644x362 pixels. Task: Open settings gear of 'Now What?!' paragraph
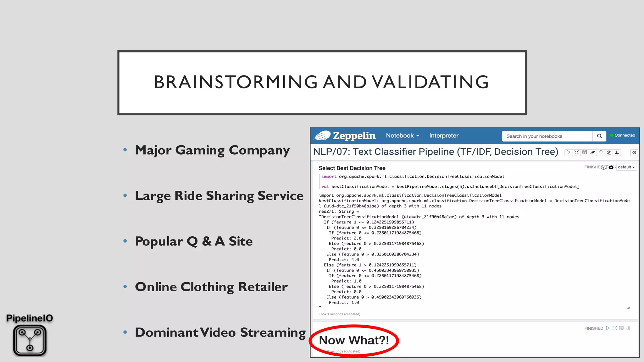pyautogui.click(x=628, y=328)
